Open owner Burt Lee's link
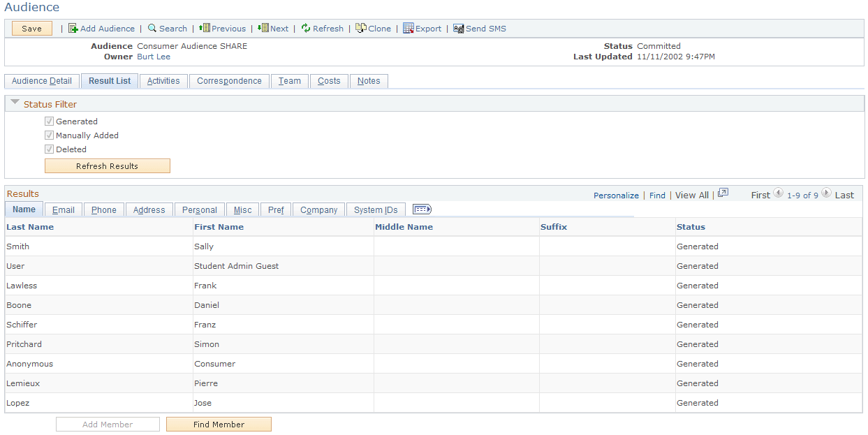This screenshot has width=868, height=435. (154, 57)
